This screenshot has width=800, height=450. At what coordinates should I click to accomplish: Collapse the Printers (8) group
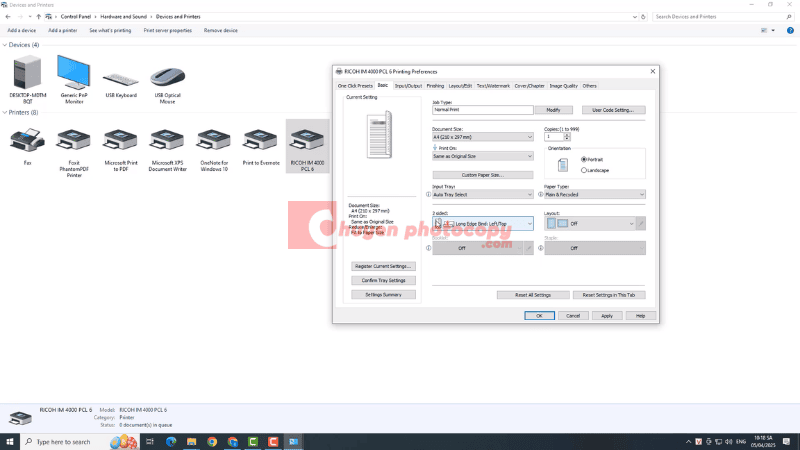(5, 112)
